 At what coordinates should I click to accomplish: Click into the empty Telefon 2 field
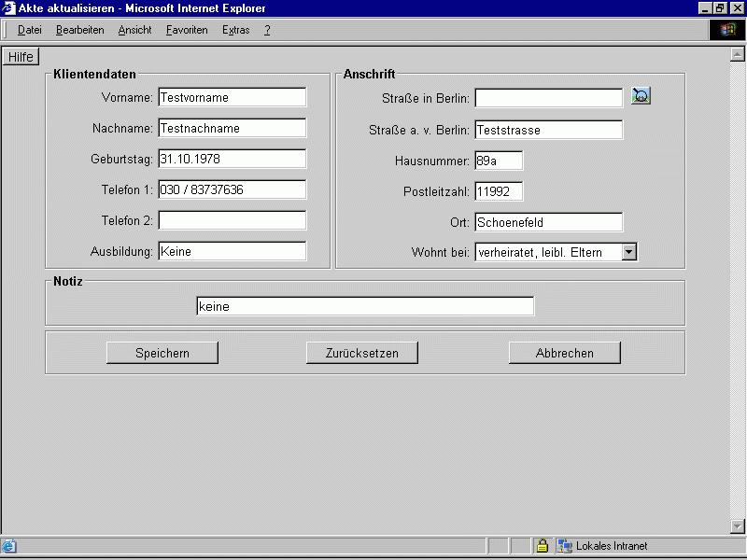232,221
